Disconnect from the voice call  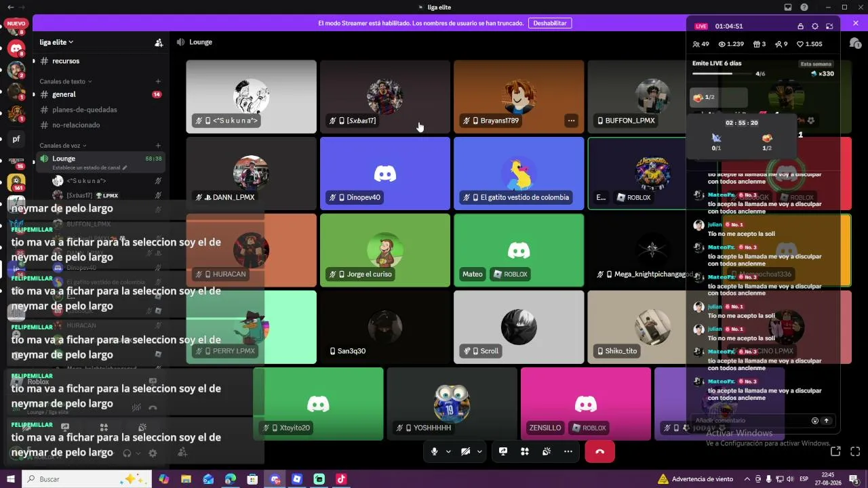point(599,451)
